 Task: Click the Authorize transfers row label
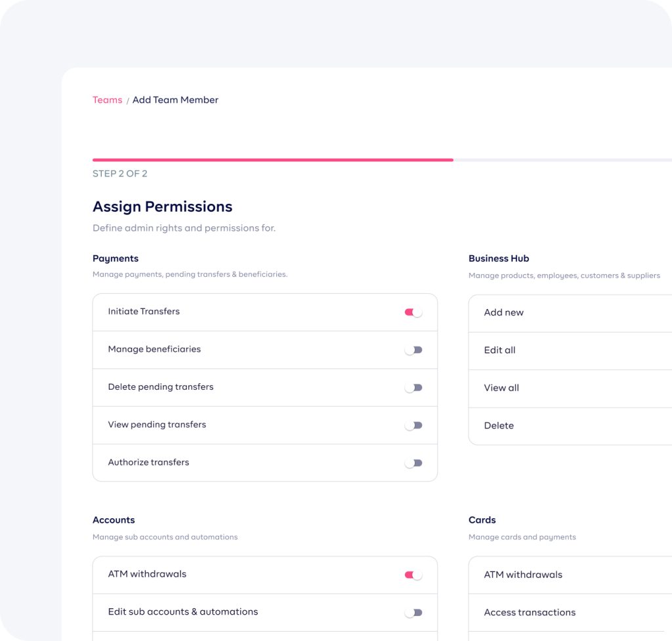coord(148,463)
